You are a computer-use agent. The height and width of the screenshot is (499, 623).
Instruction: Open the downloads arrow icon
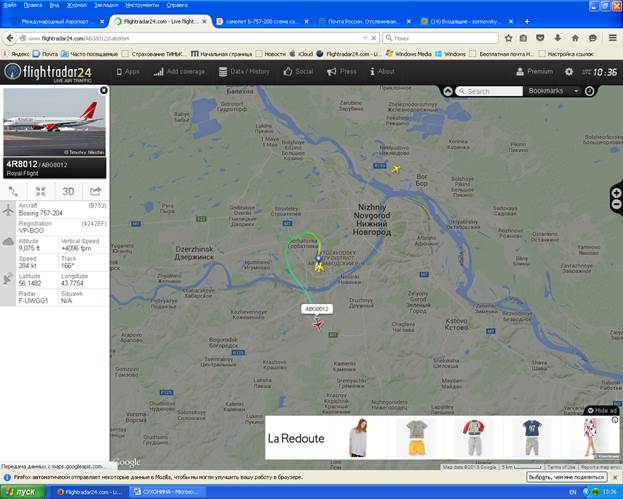coord(557,38)
